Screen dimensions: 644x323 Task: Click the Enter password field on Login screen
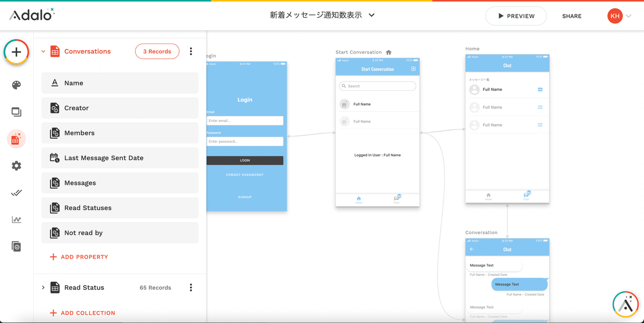coord(245,141)
